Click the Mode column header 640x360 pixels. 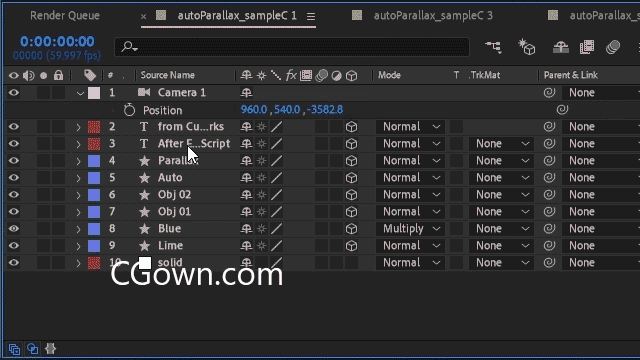389,75
